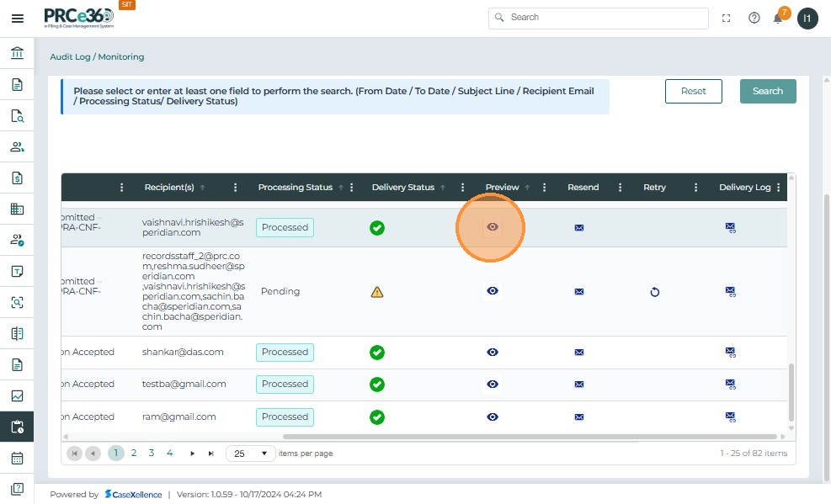Click the calendar icon in sidebar
Image resolution: width=831 pixels, height=504 pixels.
pyautogui.click(x=17, y=459)
